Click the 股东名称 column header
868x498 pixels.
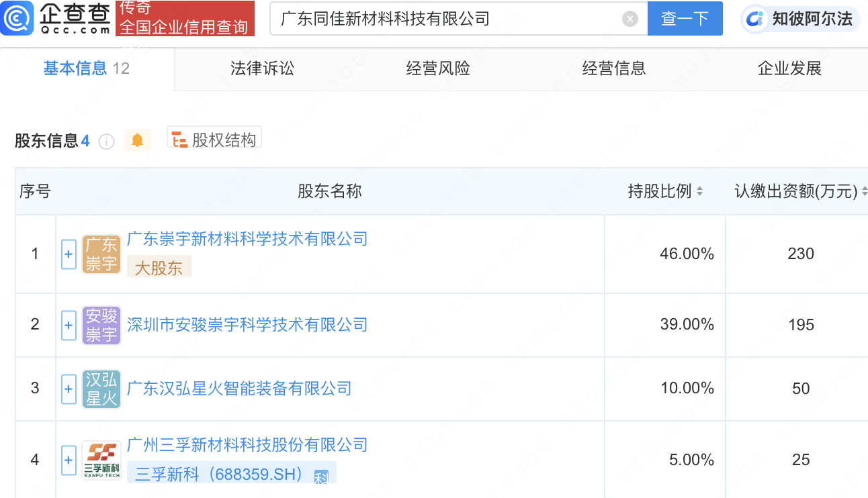(x=330, y=191)
